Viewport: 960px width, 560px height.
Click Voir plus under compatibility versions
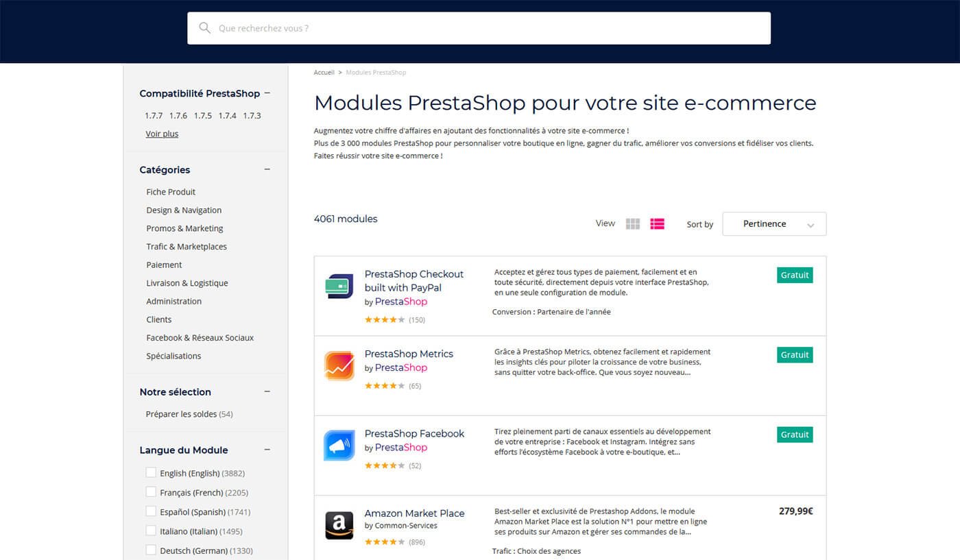pos(162,134)
